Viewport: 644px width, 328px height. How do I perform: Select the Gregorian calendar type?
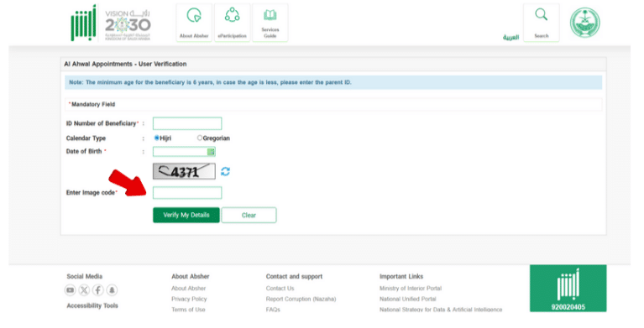tap(200, 138)
